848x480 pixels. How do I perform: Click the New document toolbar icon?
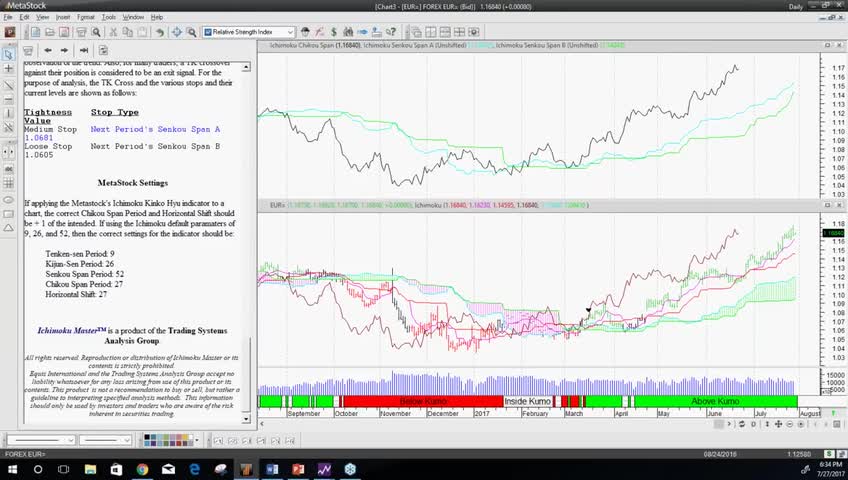click(x=35, y=32)
